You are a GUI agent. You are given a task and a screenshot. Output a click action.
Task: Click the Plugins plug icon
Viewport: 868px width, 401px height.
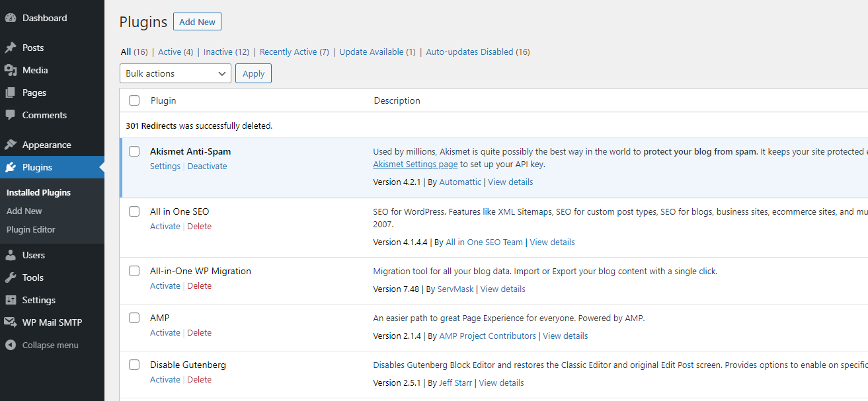click(x=11, y=167)
